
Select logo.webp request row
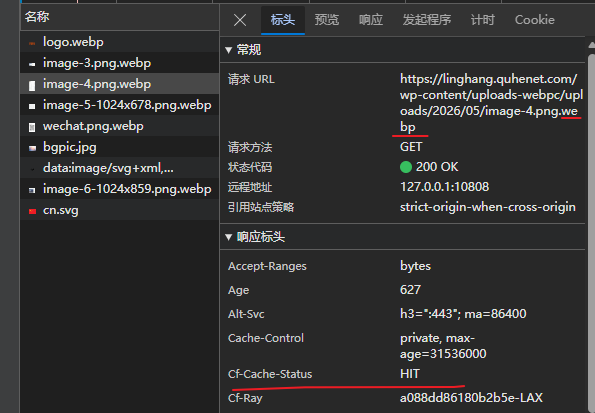point(120,42)
